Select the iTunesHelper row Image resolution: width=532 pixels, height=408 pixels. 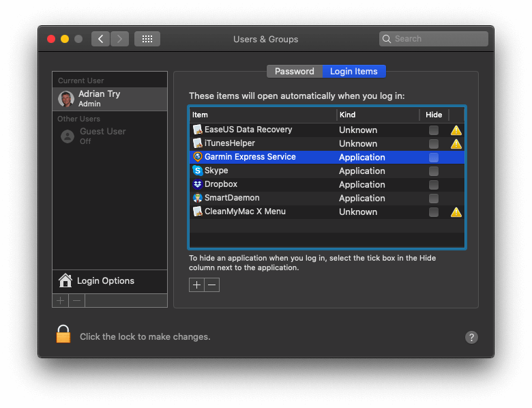(x=327, y=143)
